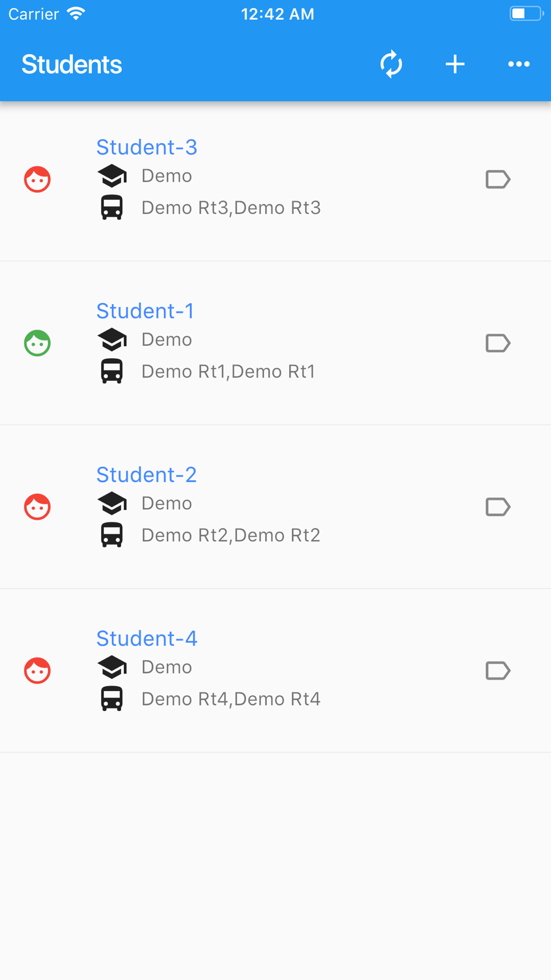
Task: Tap the tag icon for Student-2
Action: point(498,507)
